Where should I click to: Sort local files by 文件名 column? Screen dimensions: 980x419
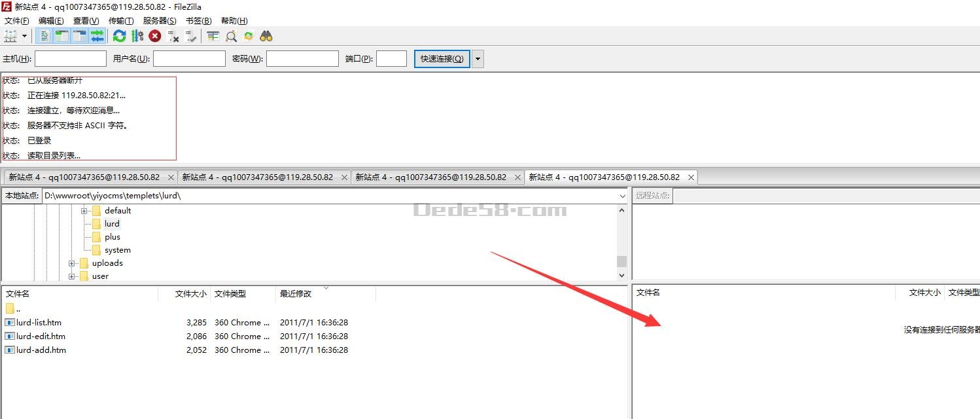80,293
